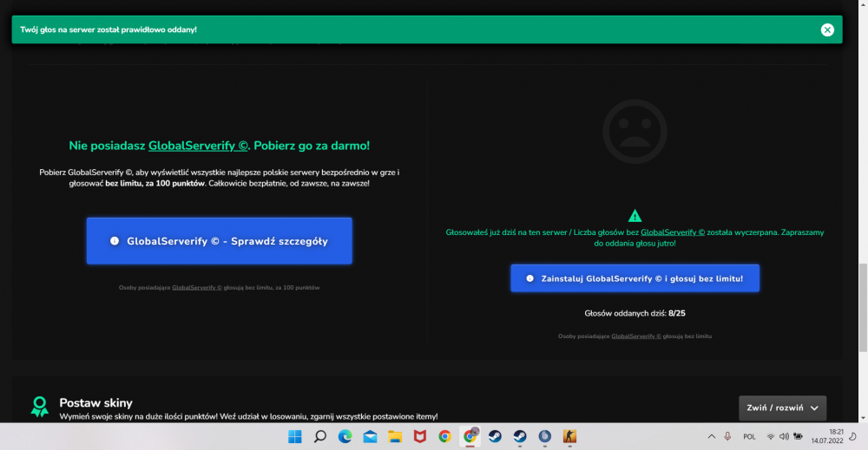The height and width of the screenshot is (450, 868).
Task: Click GlobalServerify © - Sprawdź szczegóły button
Action: pos(220,241)
